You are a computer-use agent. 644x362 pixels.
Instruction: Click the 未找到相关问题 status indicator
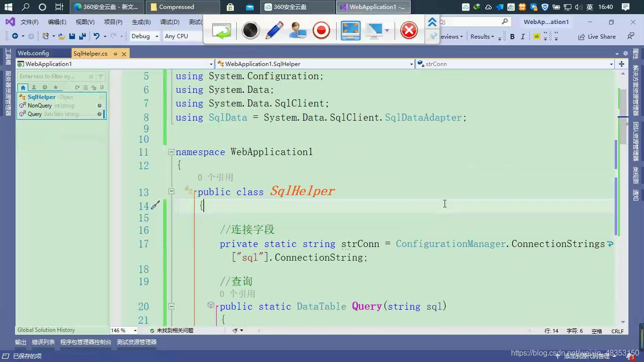tap(172, 330)
